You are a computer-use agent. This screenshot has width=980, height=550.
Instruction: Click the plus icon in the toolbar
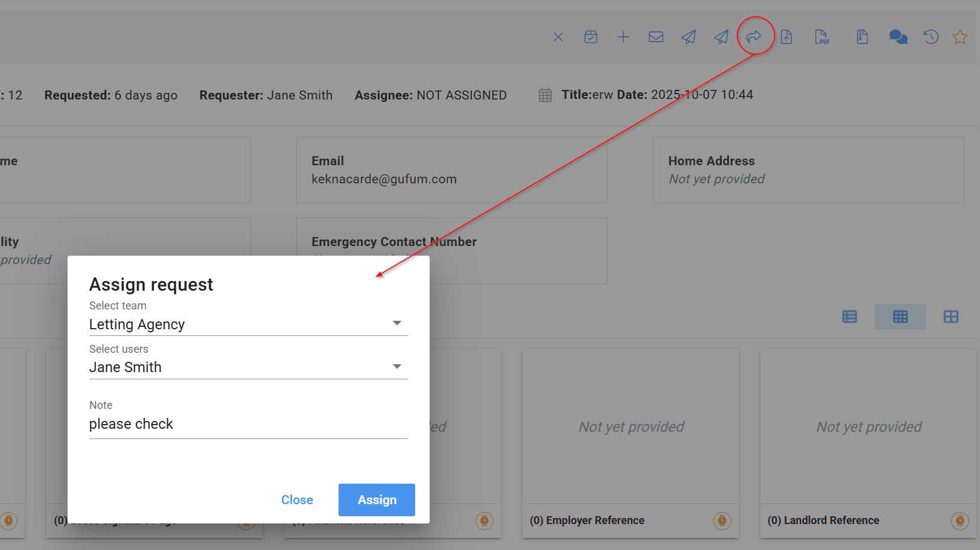pos(623,37)
